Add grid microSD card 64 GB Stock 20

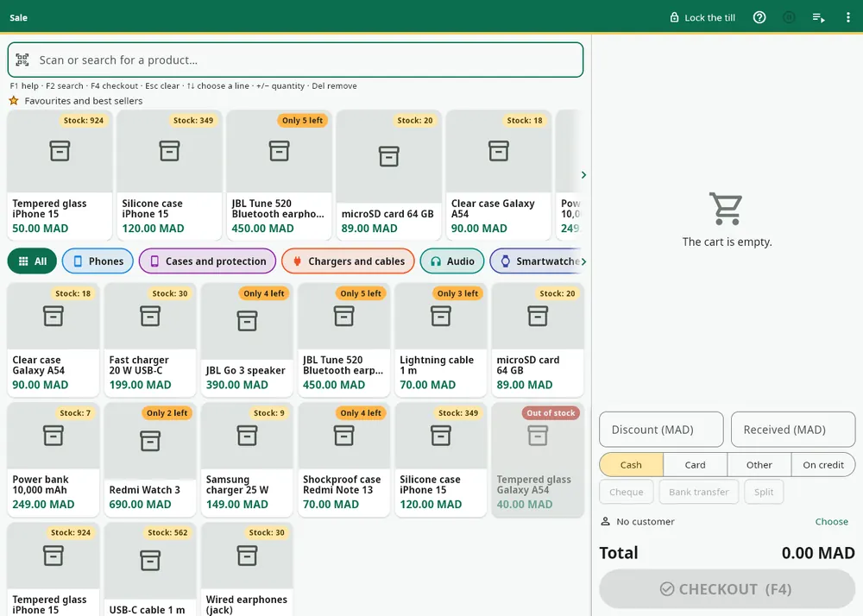click(538, 340)
